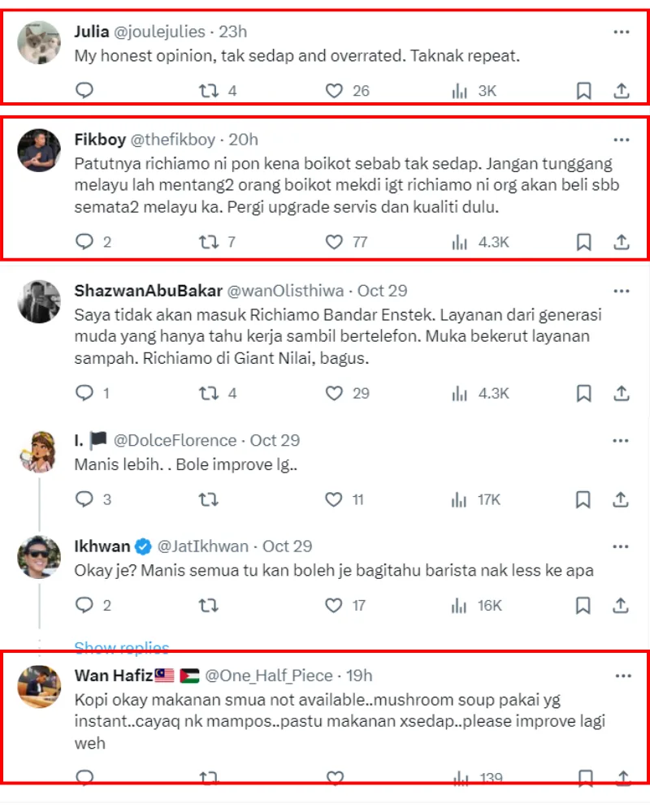650x812 pixels.
Task: Open more options on Julia's tweet
Action: coord(622,32)
